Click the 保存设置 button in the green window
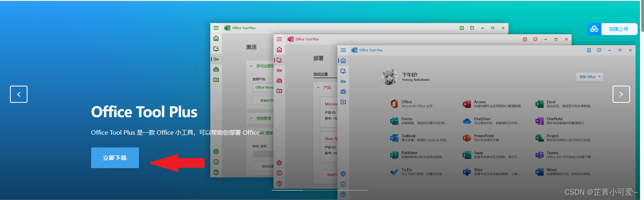The image size is (644, 200). pyautogui.click(x=263, y=166)
